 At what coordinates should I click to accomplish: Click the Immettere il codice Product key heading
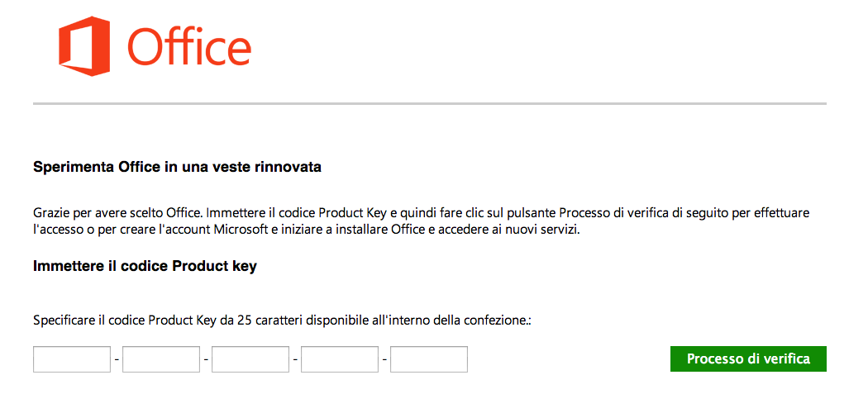click(145, 266)
